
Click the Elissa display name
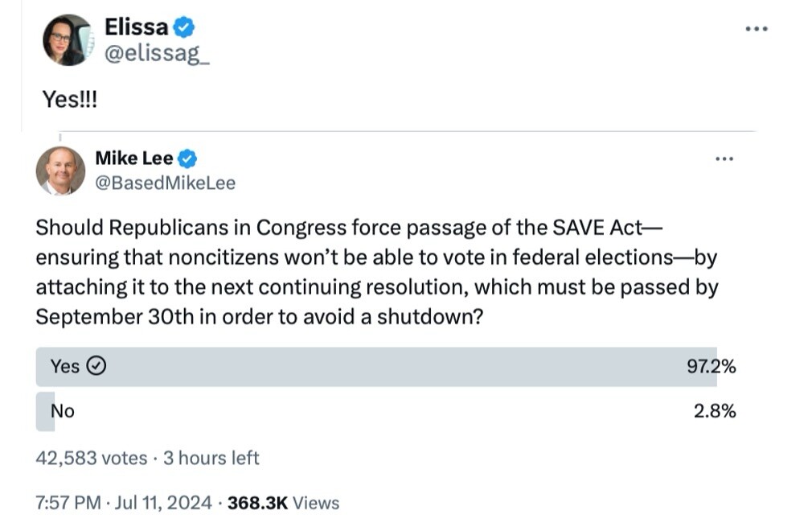(137, 27)
